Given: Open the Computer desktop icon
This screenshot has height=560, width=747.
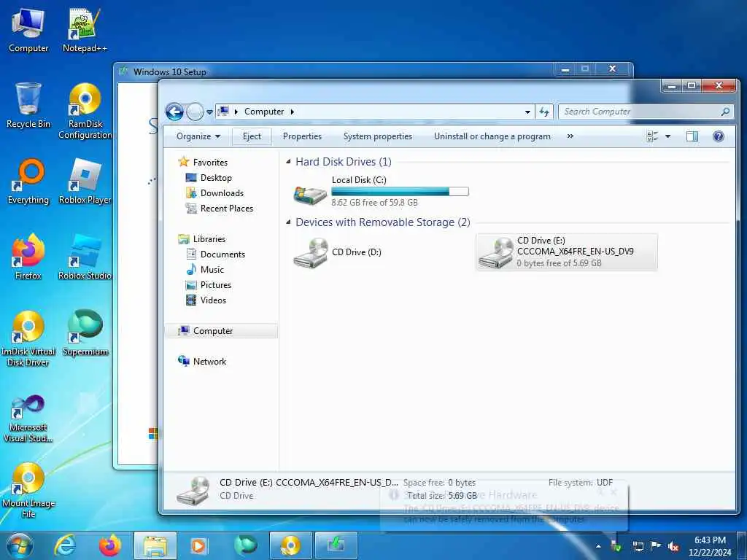Looking at the screenshot, I should [28, 31].
